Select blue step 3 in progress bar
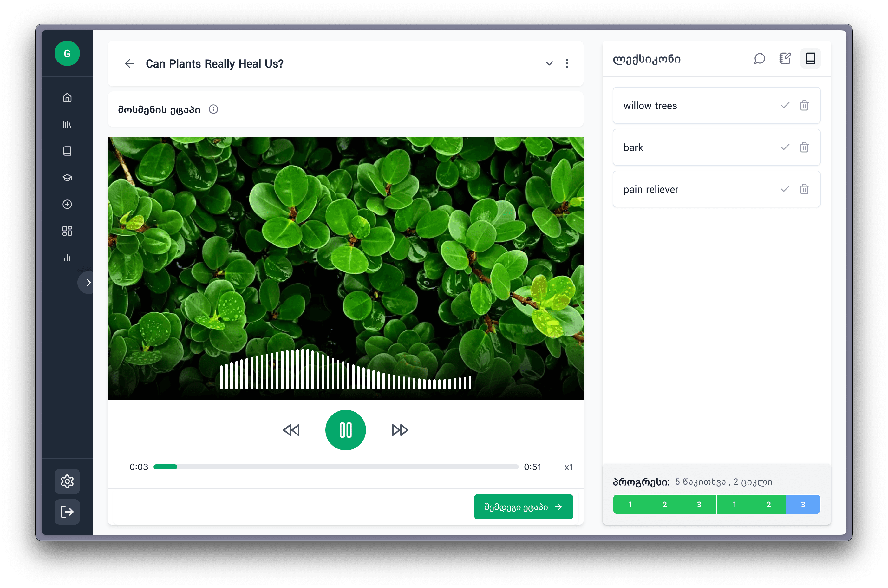This screenshot has height=588, width=888. point(802,504)
